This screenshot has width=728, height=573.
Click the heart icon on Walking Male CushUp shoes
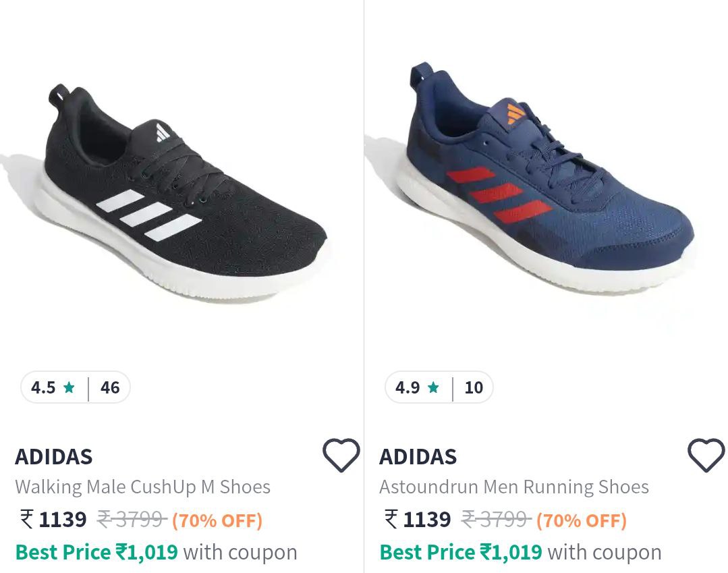(x=341, y=456)
